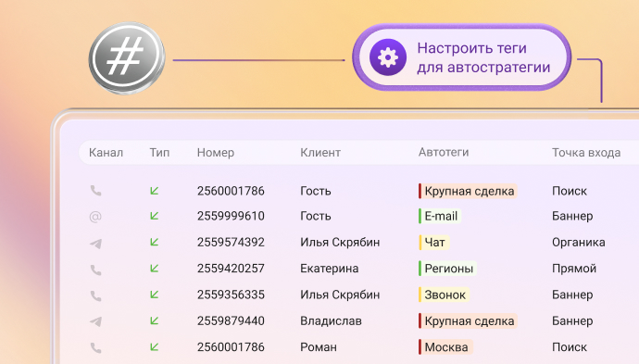This screenshot has height=364, width=639.
Task: Click 'Прямой' entry point
Action: click(x=574, y=269)
